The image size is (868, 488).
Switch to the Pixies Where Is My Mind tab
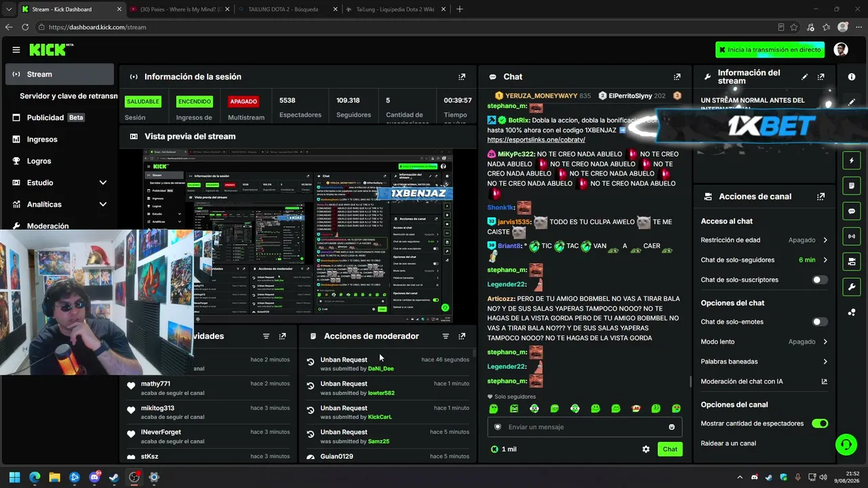180,9
